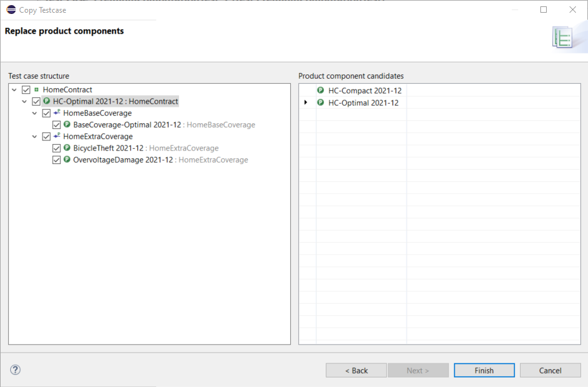This screenshot has height=387, width=588.
Task: Select the HomeBaseCoverage relation icon
Action: (x=57, y=112)
